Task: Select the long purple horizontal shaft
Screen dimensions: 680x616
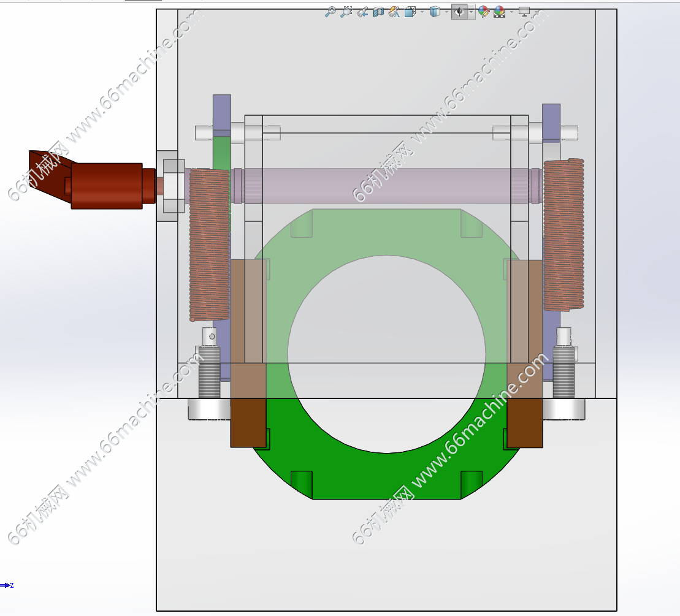Action: (386, 186)
